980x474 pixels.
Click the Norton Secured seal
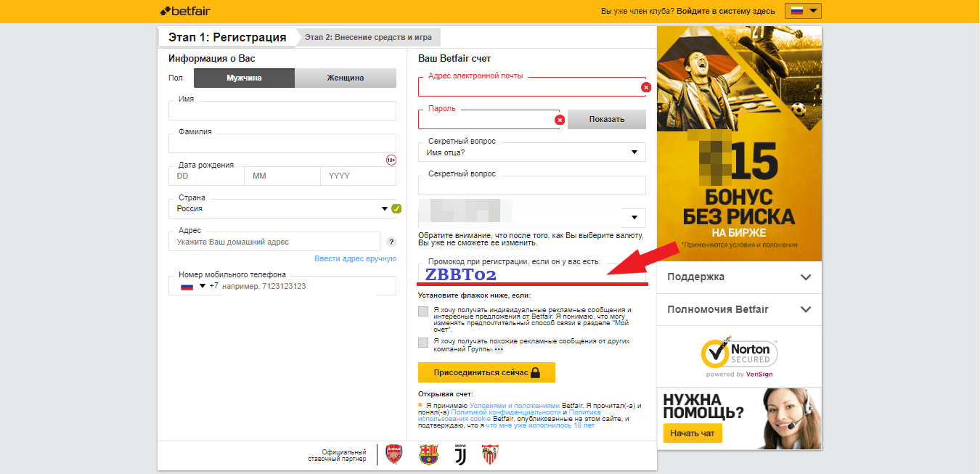739,357
